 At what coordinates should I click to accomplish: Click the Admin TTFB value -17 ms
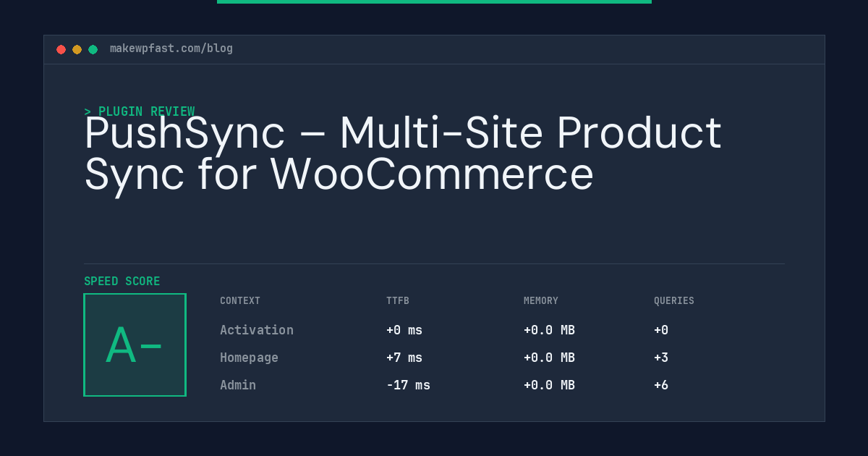[x=408, y=385]
